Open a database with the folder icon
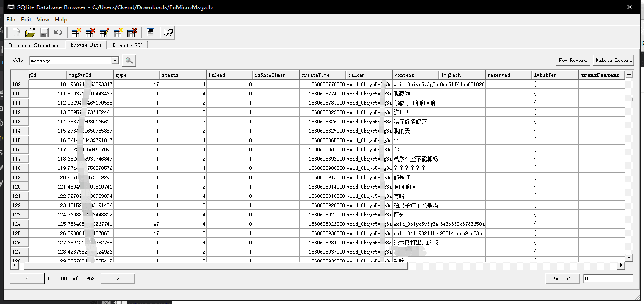The height and width of the screenshot is (304, 644). click(30, 33)
